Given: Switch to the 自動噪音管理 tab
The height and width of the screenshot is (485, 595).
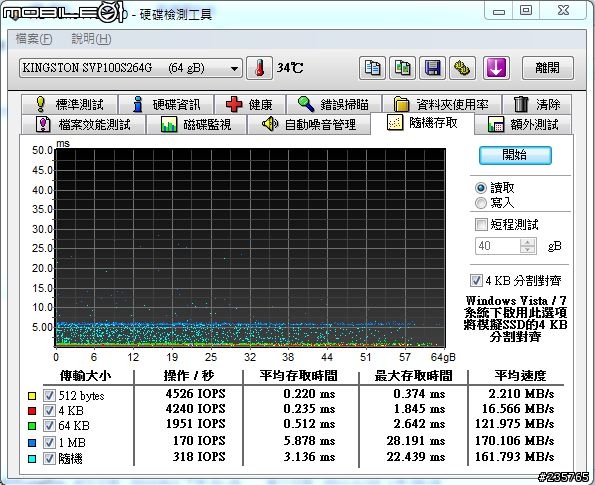Looking at the screenshot, I should click(309, 124).
